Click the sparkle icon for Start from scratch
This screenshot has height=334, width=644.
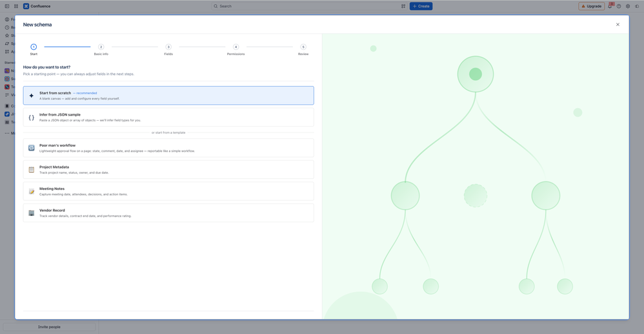pyautogui.click(x=31, y=96)
